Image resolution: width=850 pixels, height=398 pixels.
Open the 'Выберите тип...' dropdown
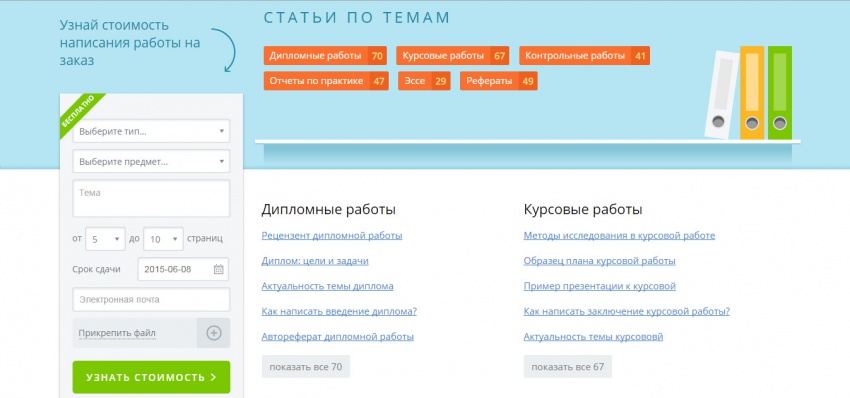pyautogui.click(x=151, y=131)
